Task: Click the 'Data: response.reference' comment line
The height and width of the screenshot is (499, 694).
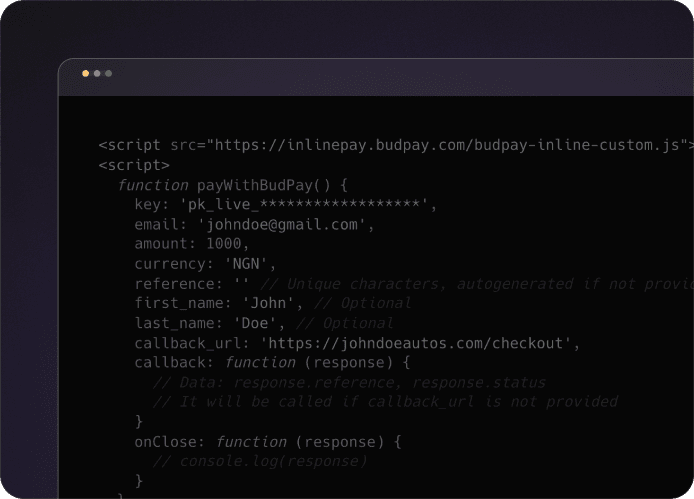Action: (349, 382)
